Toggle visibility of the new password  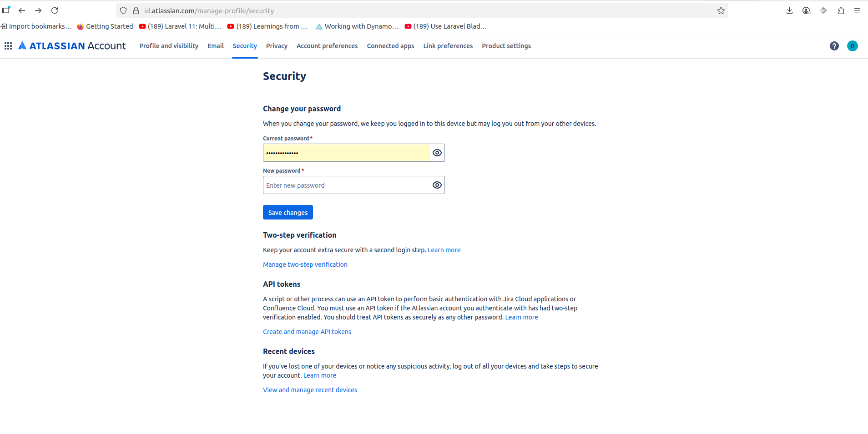pos(437,185)
